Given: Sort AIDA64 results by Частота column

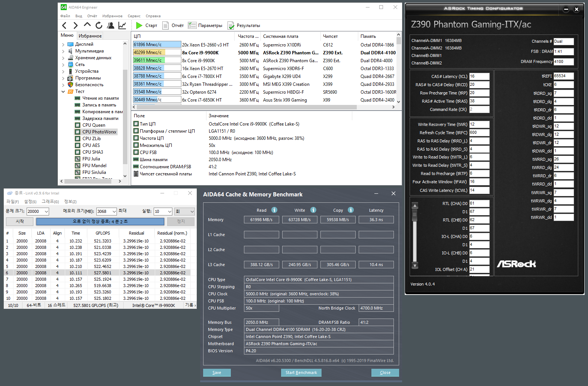Looking at the screenshot, I should click(x=248, y=36).
